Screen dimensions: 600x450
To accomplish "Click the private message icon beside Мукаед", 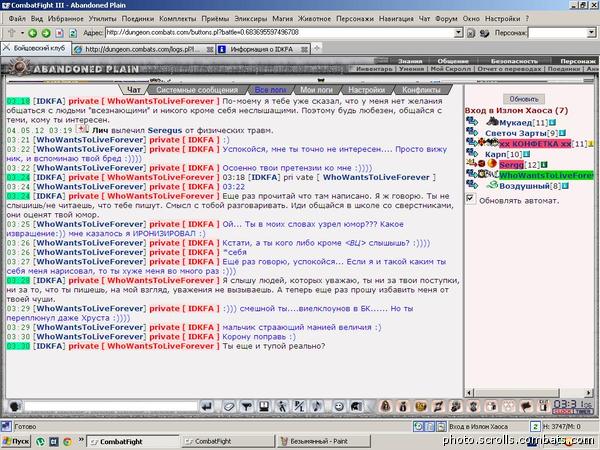I will click(472, 122).
